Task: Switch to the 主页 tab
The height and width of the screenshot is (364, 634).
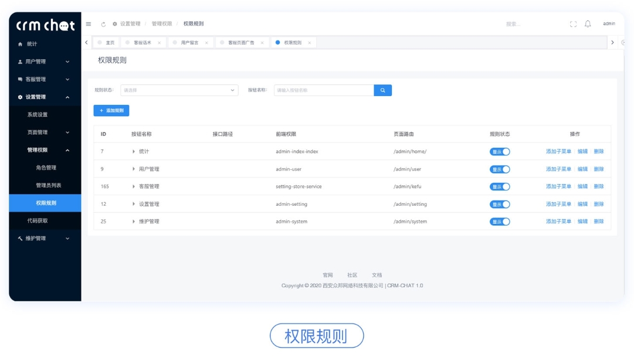Action: coord(108,42)
